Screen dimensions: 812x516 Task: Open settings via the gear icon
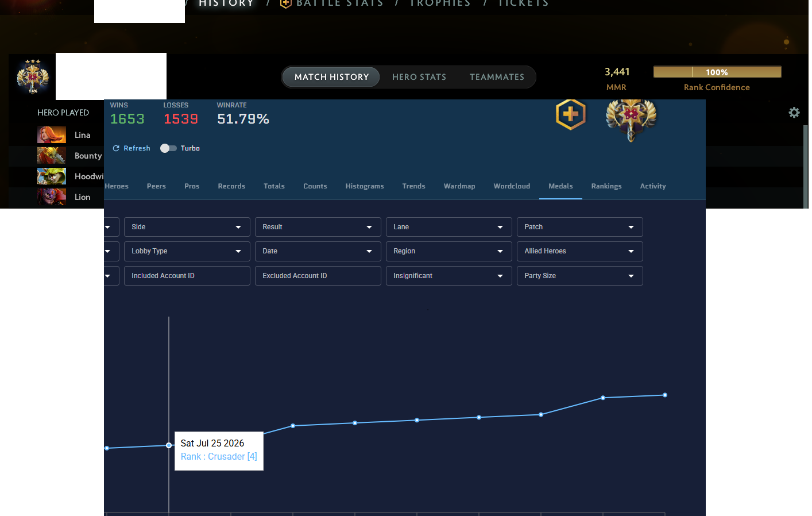(794, 113)
